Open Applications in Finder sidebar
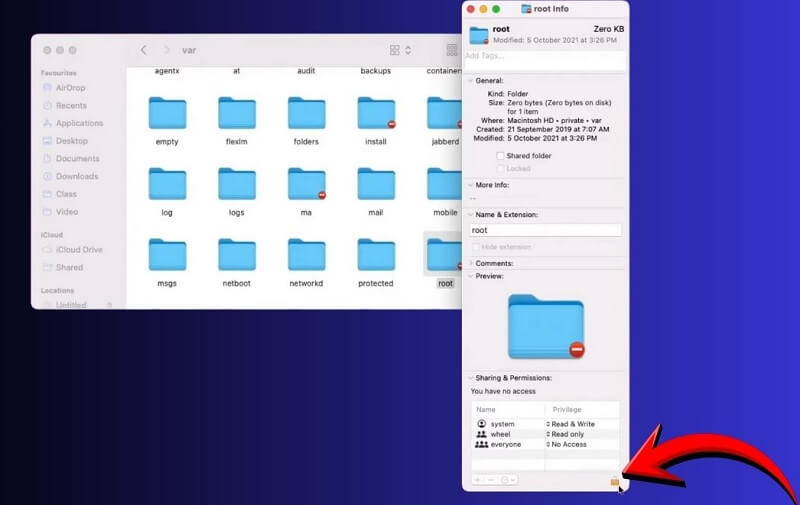 coord(72,123)
